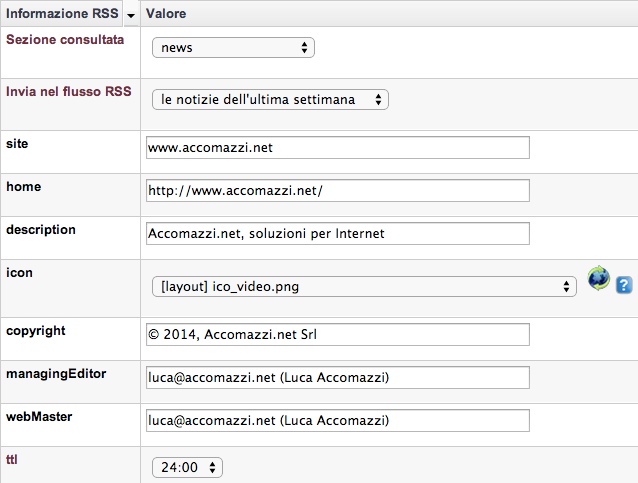
Task: Open the ttl 24:00 dropdown
Action: (x=187, y=467)
